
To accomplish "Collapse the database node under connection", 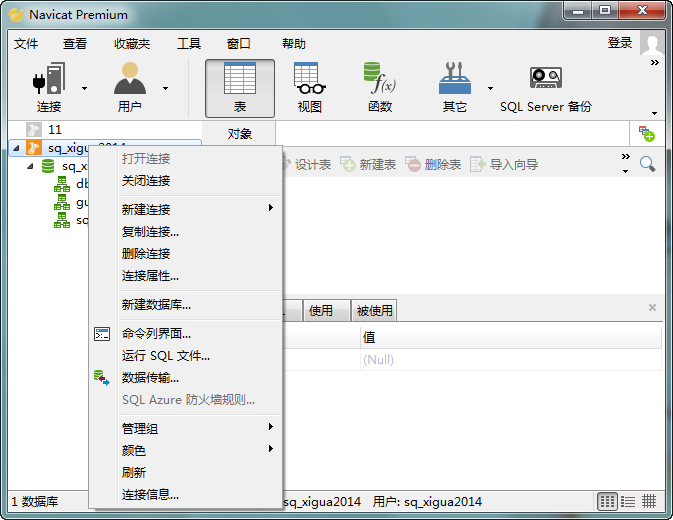I will 30,166.
